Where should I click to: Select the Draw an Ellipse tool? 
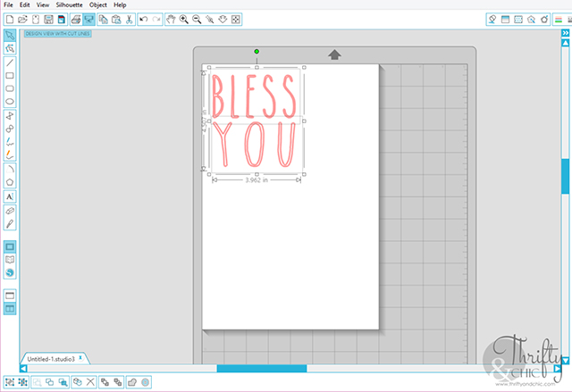tap(10, 101)
